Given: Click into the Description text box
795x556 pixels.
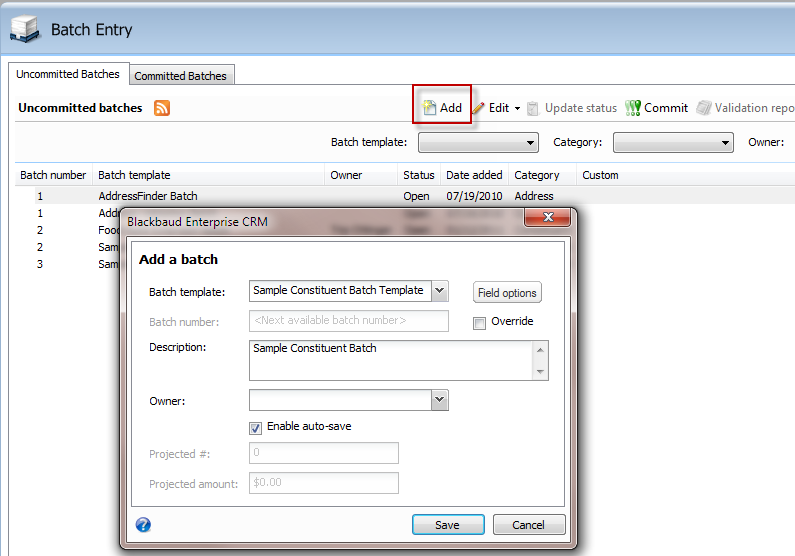Looking at the screenshot, I should (390, 360).
